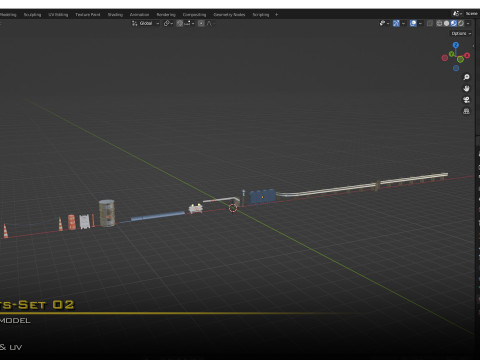Screen dimensions: 480x360
Task: Open the proportional editing falloff menu
Action: [209, 23]
